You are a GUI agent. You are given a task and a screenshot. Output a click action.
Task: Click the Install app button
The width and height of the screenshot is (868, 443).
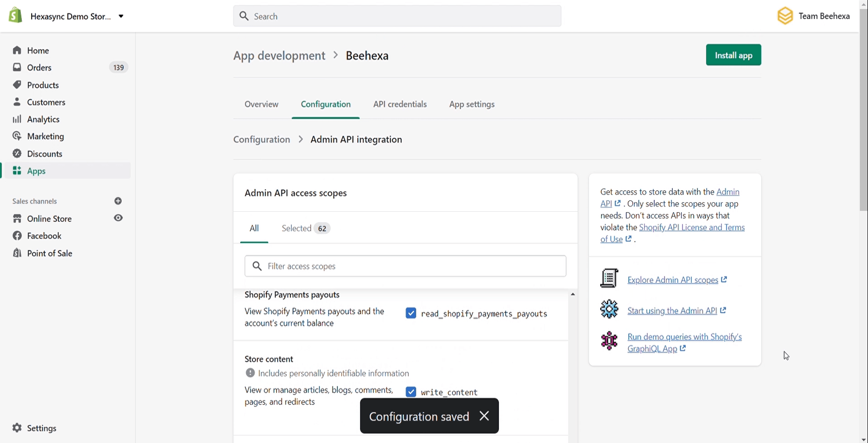click(733, 55)
